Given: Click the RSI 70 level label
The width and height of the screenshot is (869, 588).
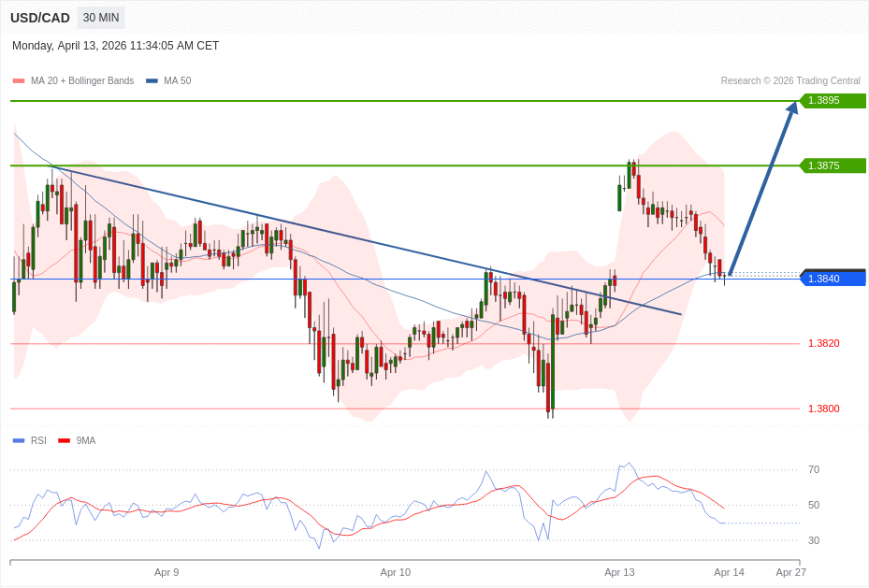Looking at the screenshot, I should pos(813,469).
